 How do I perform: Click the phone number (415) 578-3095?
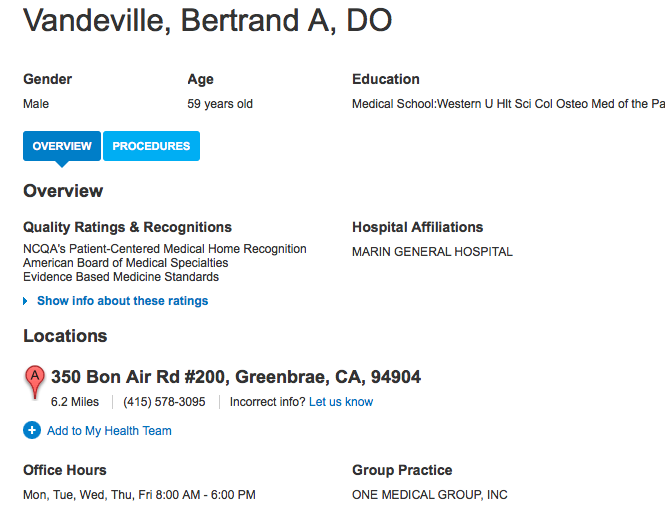(x=164, y=402)
